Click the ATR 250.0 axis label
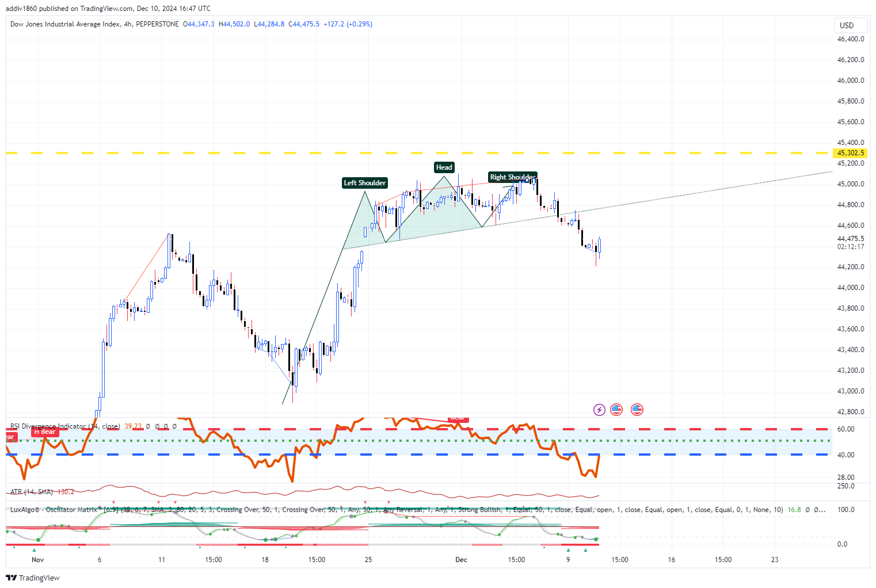876x588 pixels. point(845,486)
